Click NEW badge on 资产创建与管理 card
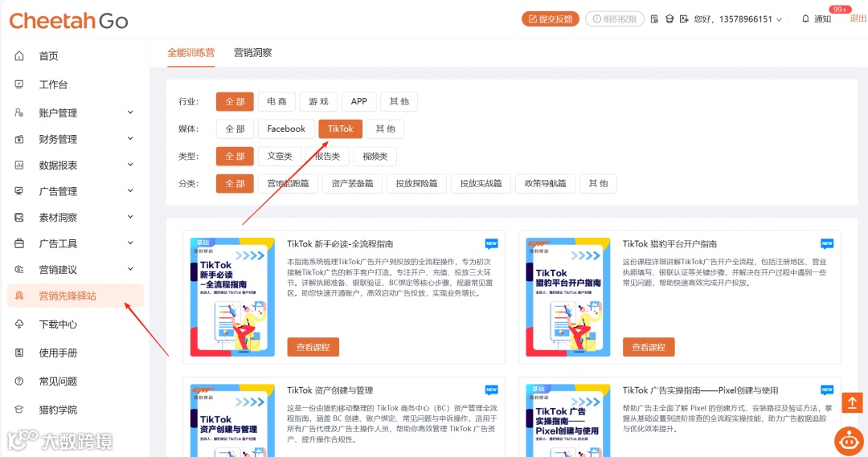Screen dimensions: 868x457 click(491, 390)
